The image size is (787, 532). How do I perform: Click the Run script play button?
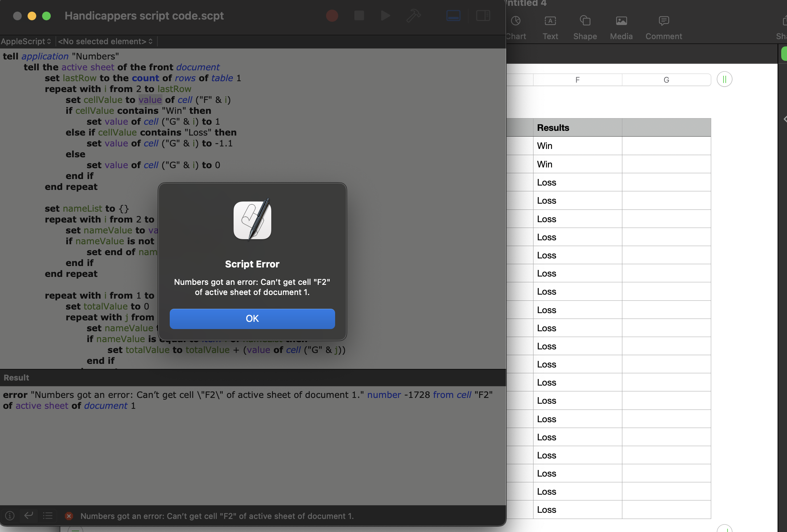tap(385, 16)
